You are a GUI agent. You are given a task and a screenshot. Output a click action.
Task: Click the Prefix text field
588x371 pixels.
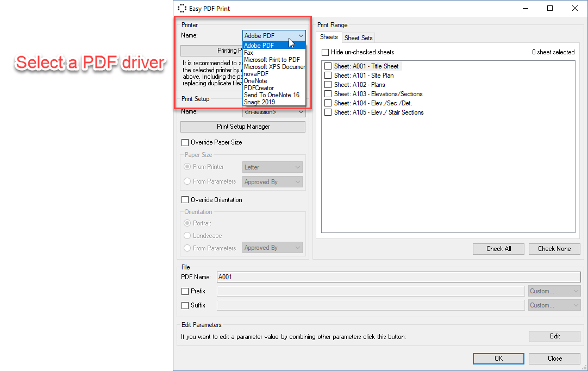coord(371,291)
